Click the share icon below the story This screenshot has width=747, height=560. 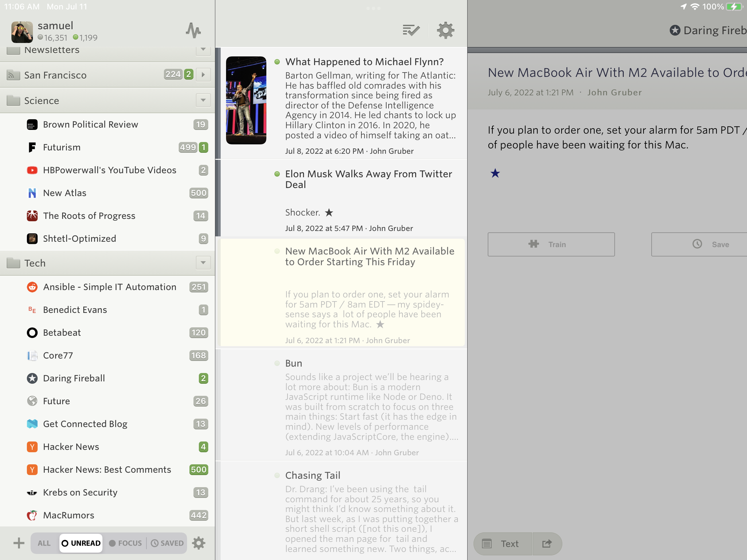click(546, 544)
